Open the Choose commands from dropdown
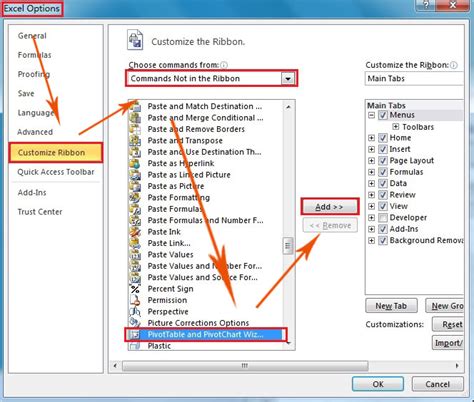Viewport: 474px width, 402px height. click(x=288, y=79)
